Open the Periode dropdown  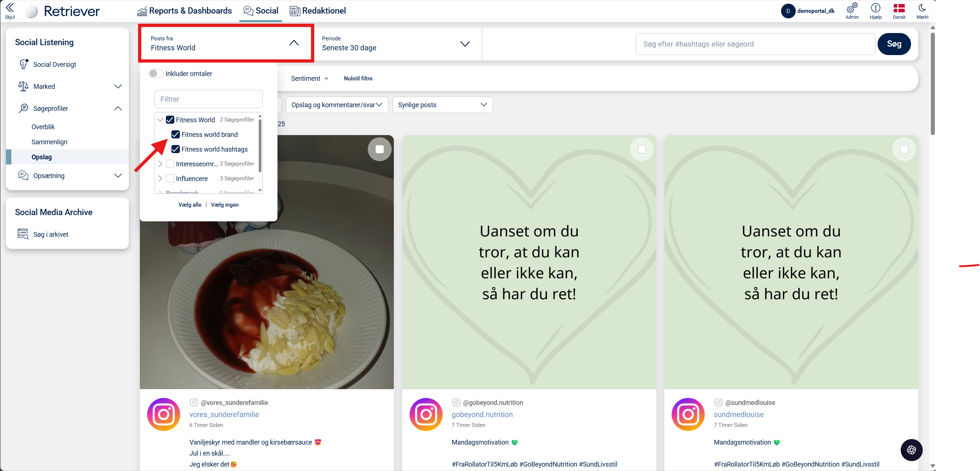pyautogui.click(x=396, y=44)
